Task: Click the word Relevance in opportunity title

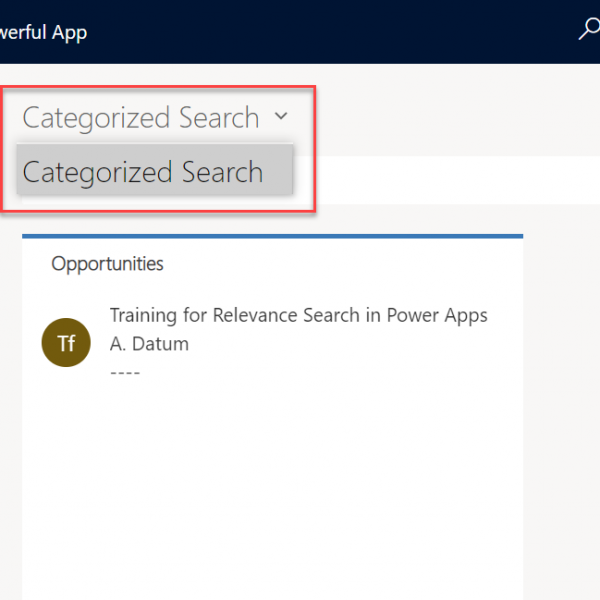Action: (254, 315)
